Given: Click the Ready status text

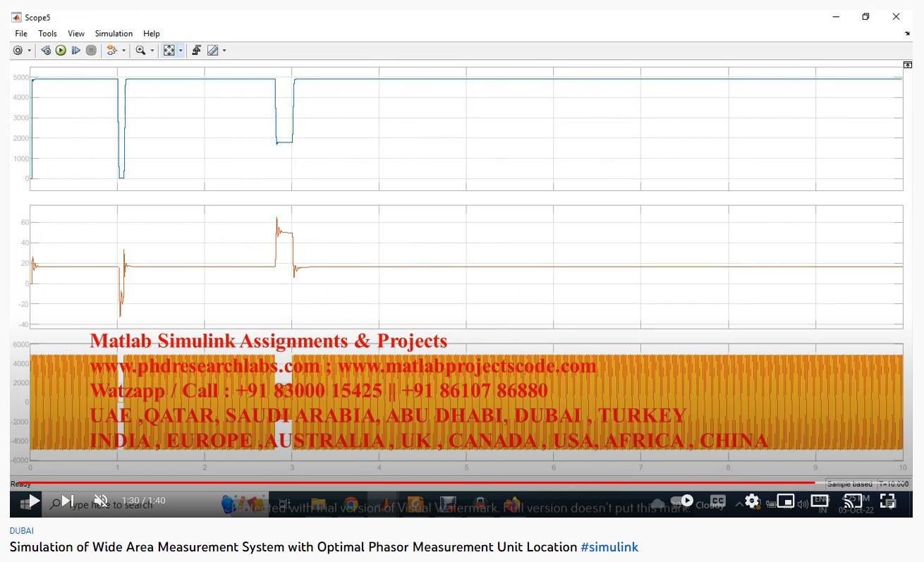Looking at the screenshot, I should 20,484.
